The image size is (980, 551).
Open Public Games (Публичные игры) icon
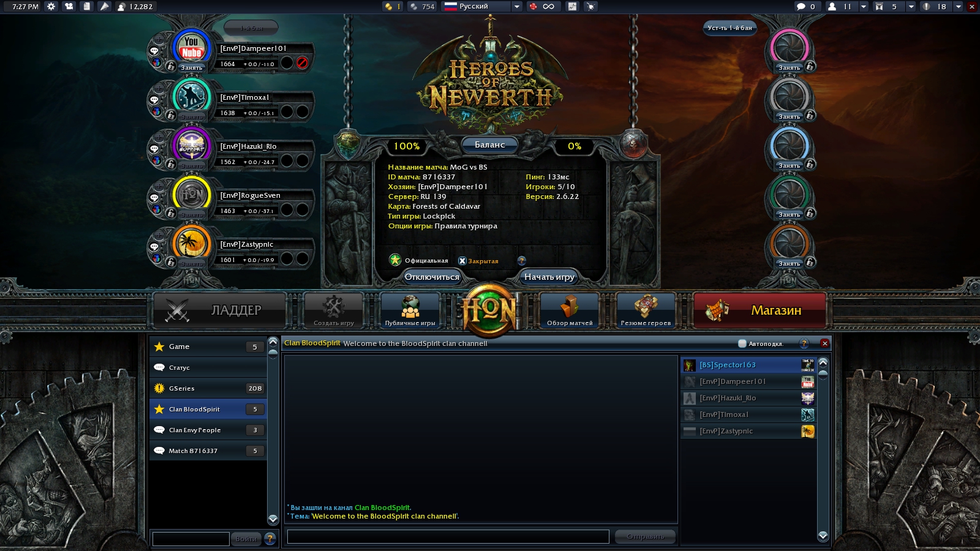(x=410, y=310)
